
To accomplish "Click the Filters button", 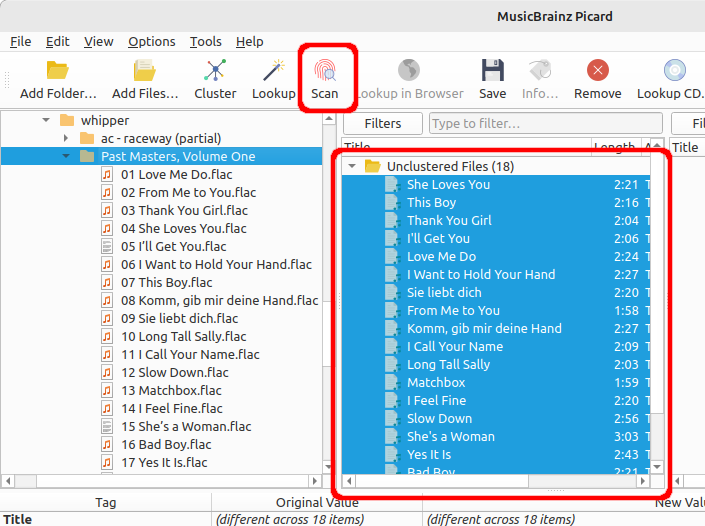I will 383,123.
